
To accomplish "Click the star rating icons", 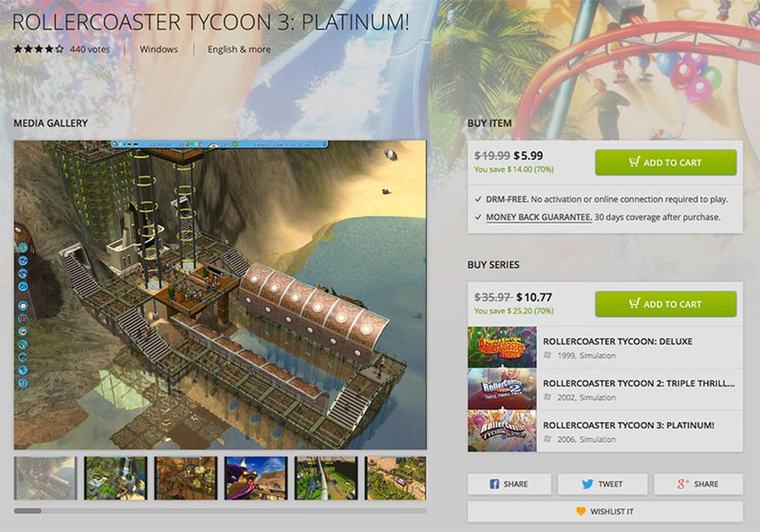I will click(38, 49).
